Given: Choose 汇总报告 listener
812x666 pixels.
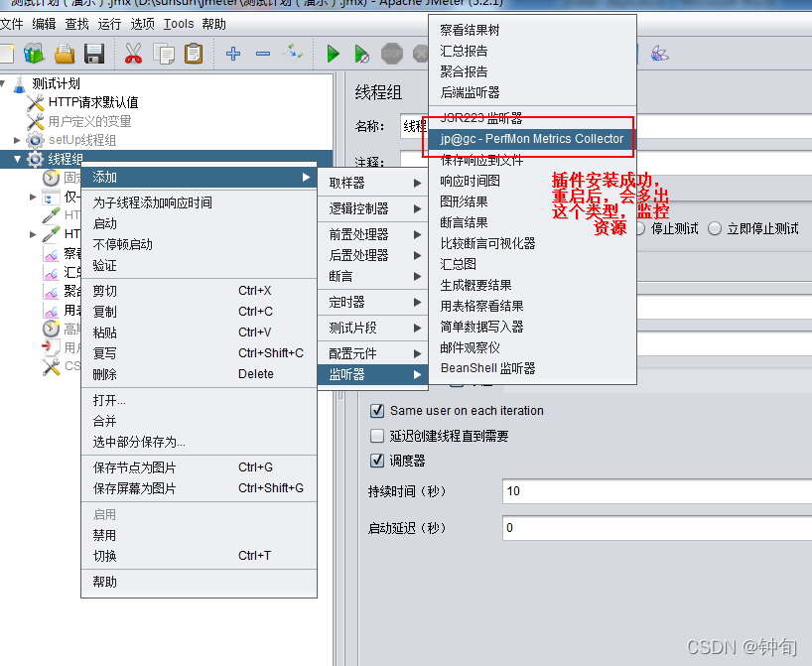Looking at the screenshot, I should (x=532, y=51).
